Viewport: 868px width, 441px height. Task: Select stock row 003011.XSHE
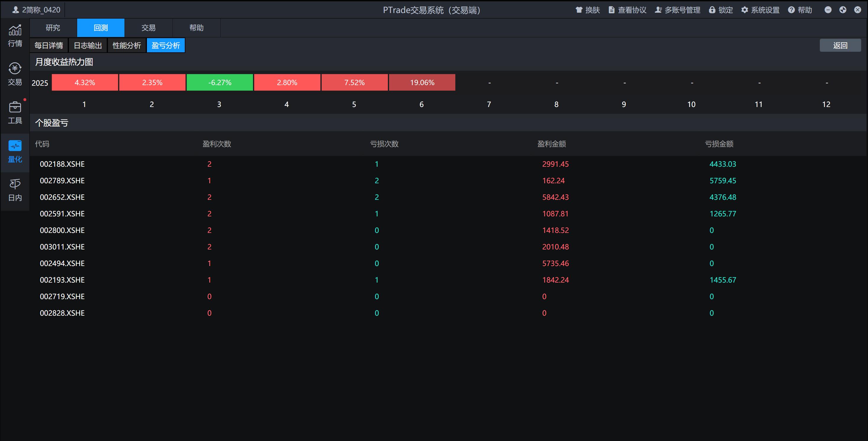448,247
